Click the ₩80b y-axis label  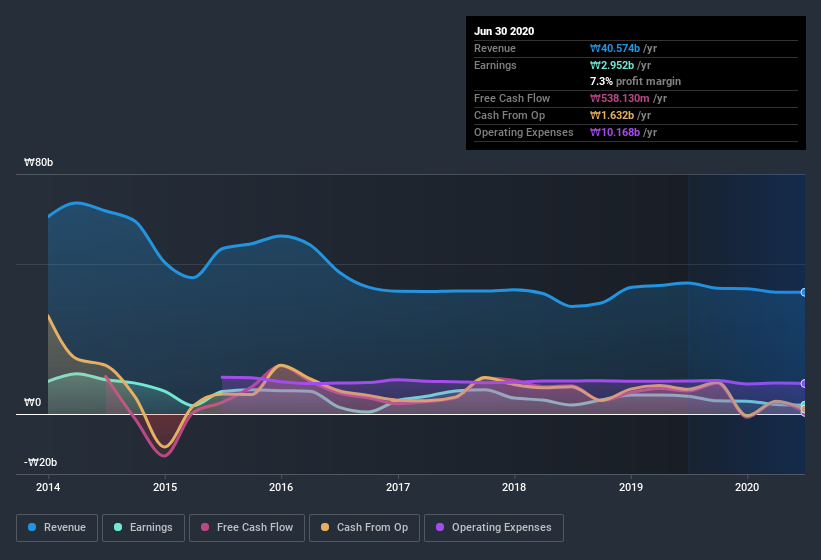point(38,162)
